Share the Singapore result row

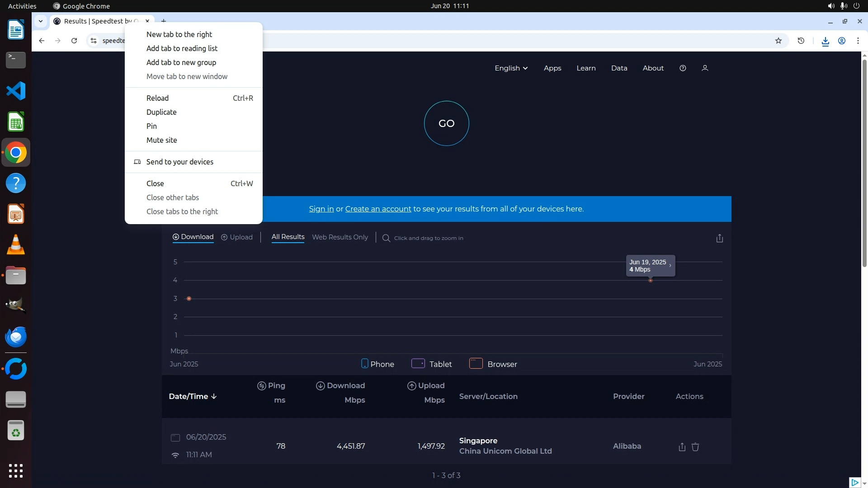pyautogui.click(x=682, y=447)
